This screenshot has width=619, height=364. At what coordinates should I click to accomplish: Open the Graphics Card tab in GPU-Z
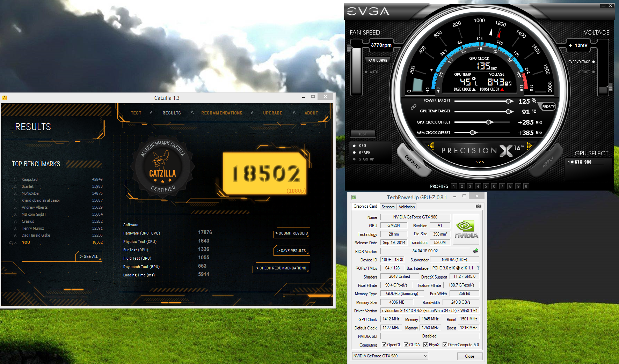point(365,206)
